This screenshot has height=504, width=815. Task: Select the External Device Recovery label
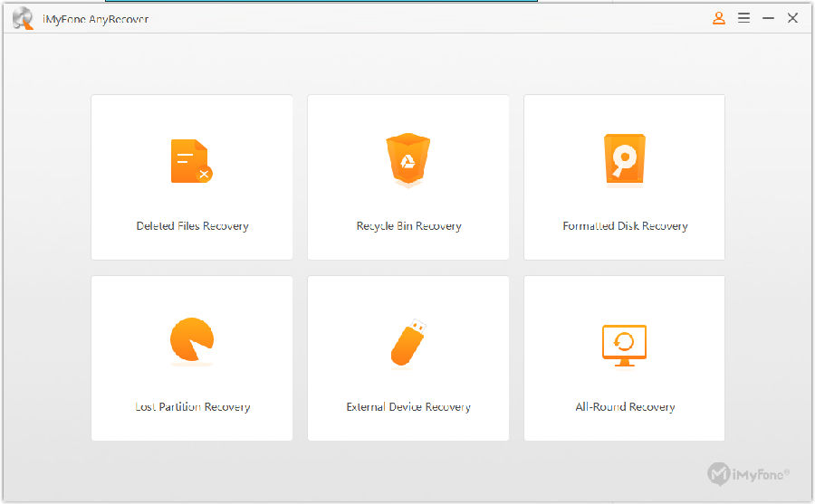click(x=408, y=407)
